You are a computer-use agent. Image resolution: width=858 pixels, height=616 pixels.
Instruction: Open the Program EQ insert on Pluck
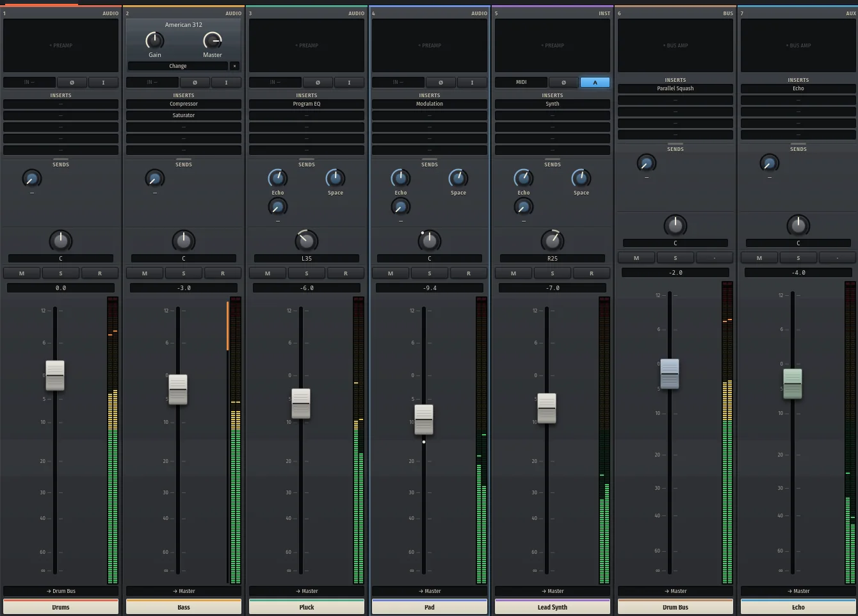pyautogui.click(x=307, y=104)
